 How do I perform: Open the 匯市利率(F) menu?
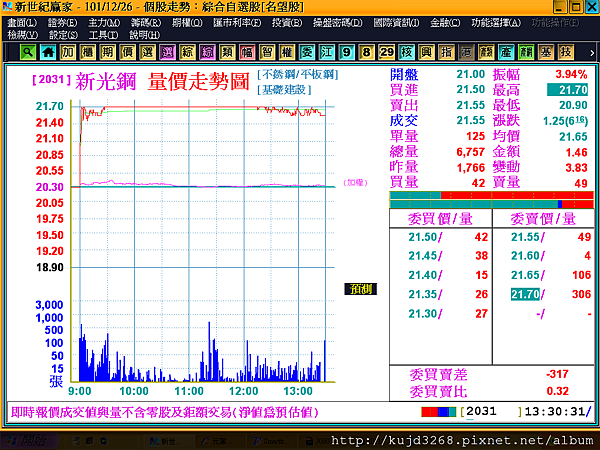(237, 23)
